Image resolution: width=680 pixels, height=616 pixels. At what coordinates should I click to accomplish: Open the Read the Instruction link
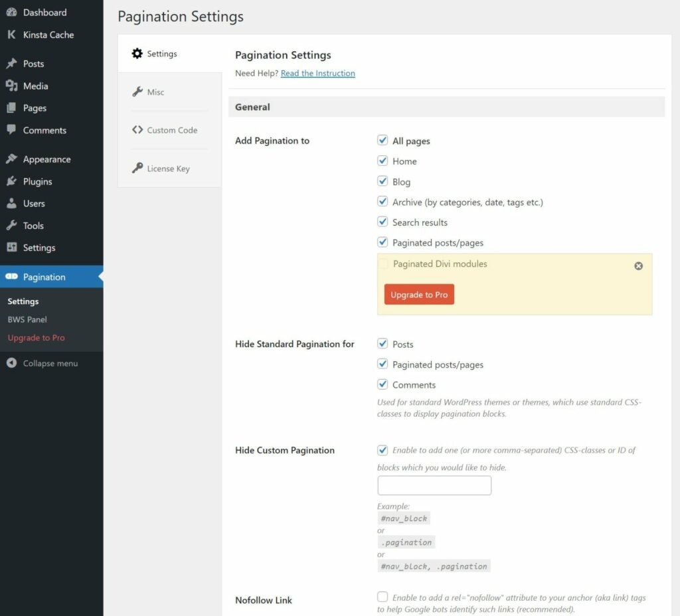pyautogui.click(x=317, y=73)
